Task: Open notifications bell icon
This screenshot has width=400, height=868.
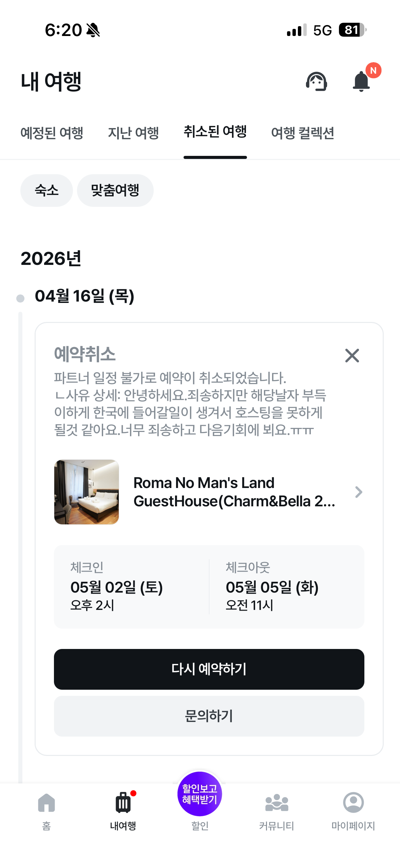Action: point(361,82)
